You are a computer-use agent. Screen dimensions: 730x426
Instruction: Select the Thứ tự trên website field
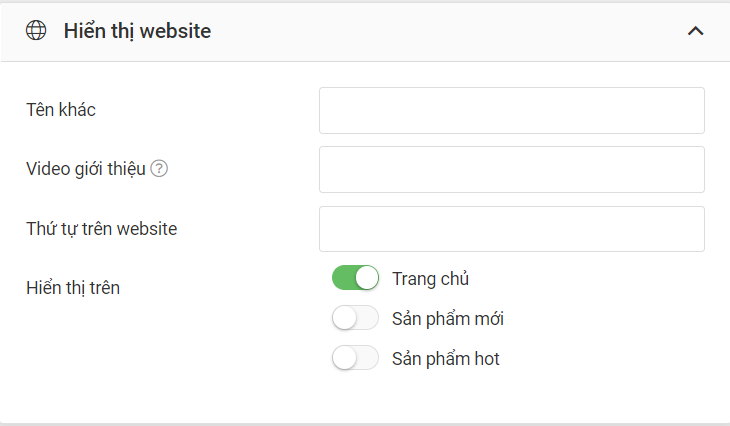click(512, 229)
